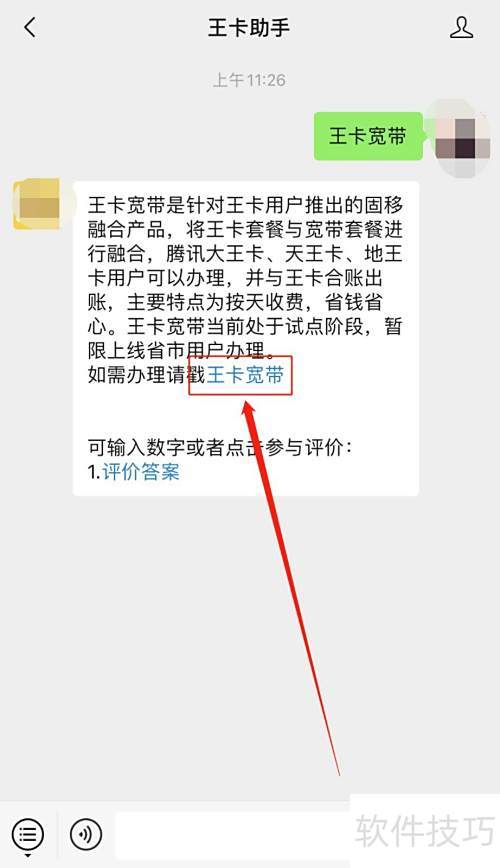Tap the line 可输入数字或者点击参与评价
The height and width of the screenshot is (868, 500).
219,447
